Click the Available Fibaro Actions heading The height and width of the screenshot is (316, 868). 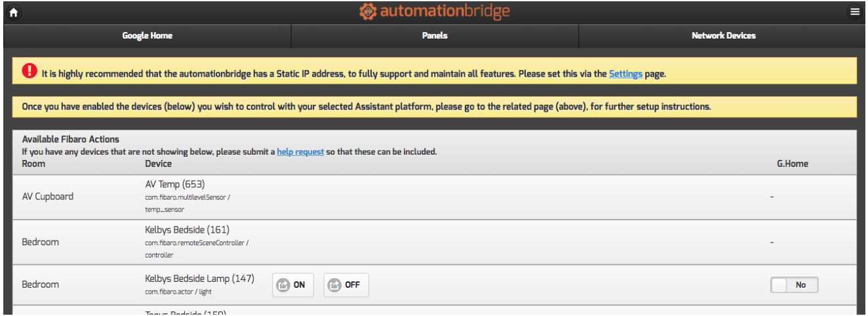[x=70, y=140]
